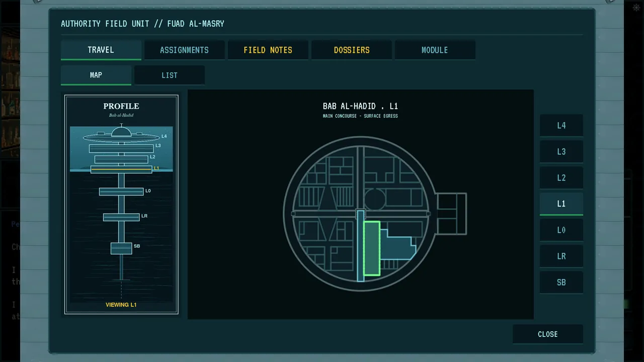The image size is (644, 362).
Task: Click the side annex outside the circular map
Action: (x=451, y=214)
